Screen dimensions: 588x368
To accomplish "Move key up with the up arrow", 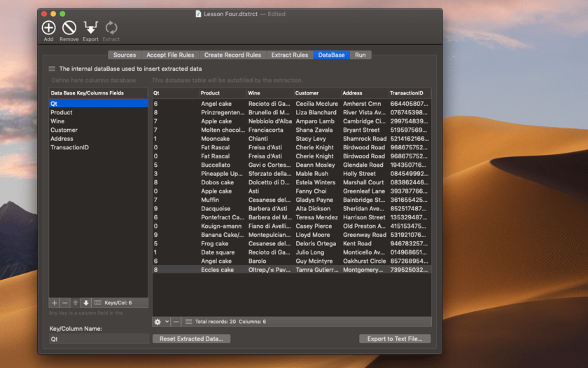I will pyautogui.click(x=76, y=303).
